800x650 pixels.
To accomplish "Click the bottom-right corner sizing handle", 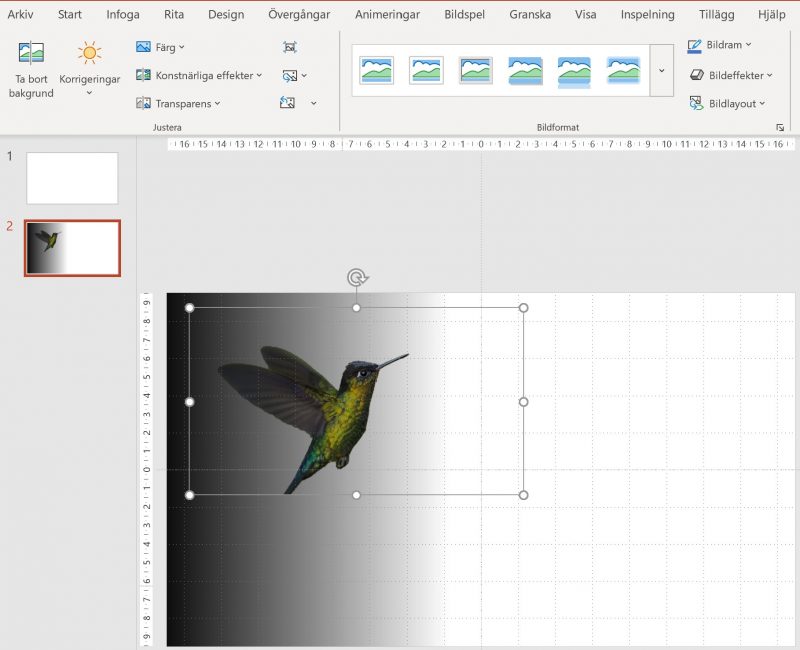I will point(523,495).
